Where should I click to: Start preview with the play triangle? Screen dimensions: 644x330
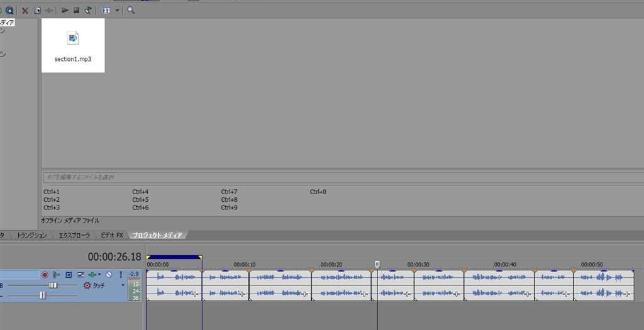pos(65,10)
